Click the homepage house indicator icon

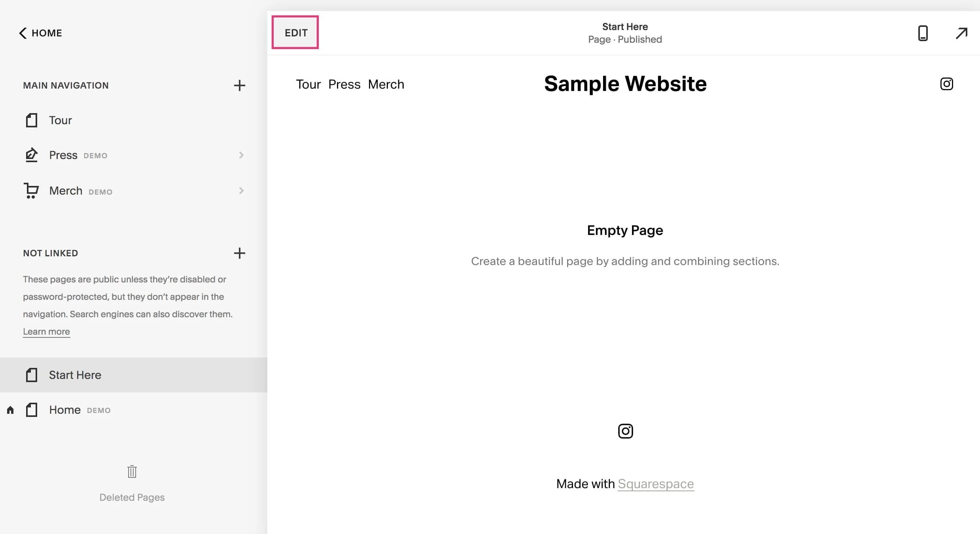point(11,410)
